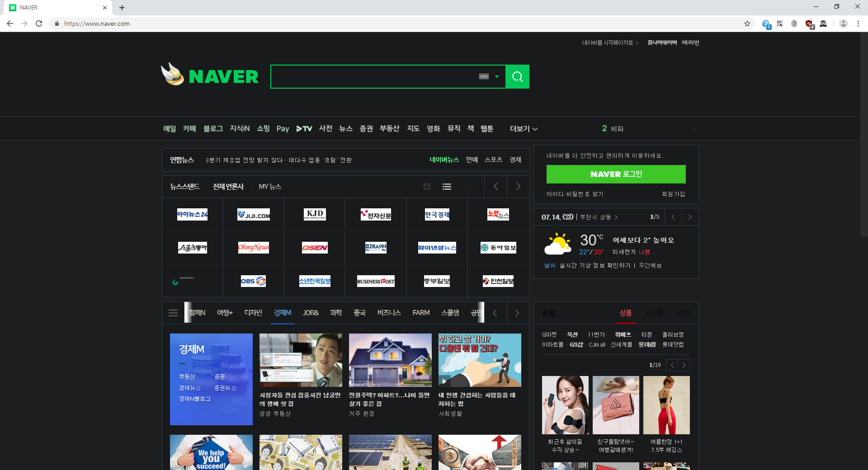
Task: Go to next weather card arrow
Action: [690, 217]
